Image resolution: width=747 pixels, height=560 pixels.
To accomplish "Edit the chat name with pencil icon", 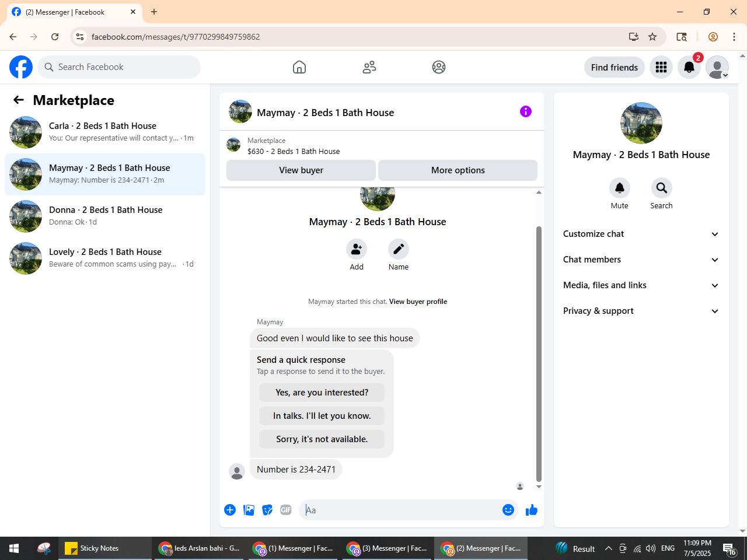I will pyautogui.click(x=399, y=249).
